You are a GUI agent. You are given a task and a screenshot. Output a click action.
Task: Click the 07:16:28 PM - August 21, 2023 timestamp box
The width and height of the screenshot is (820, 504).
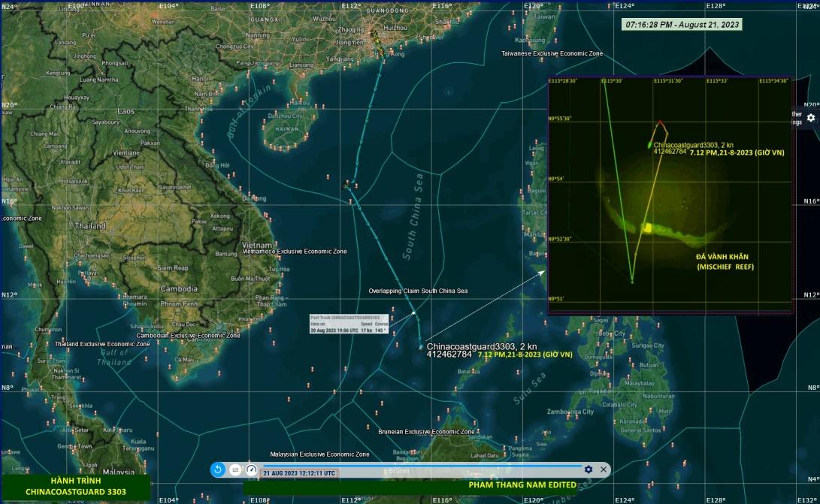tap(682, 25)
